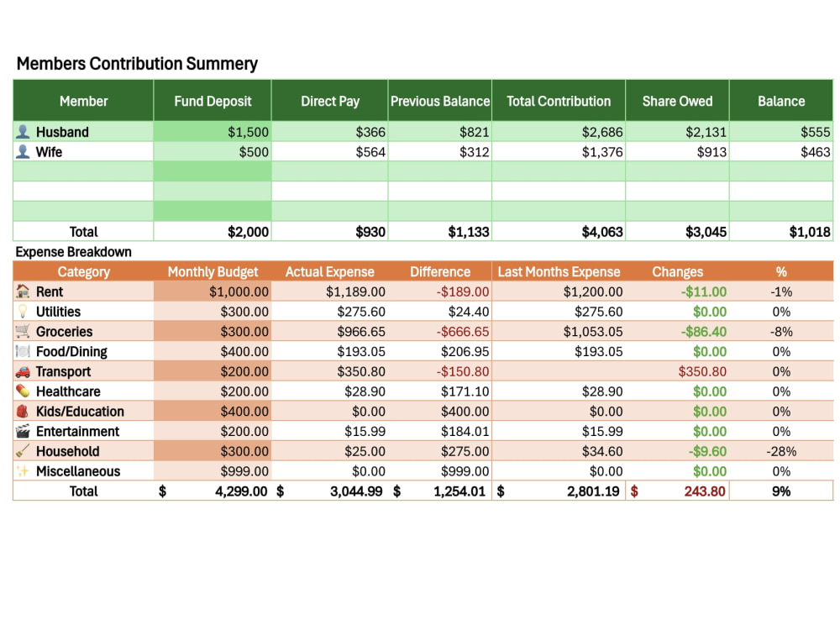Select the Previous Balance column header

[440, 102]
